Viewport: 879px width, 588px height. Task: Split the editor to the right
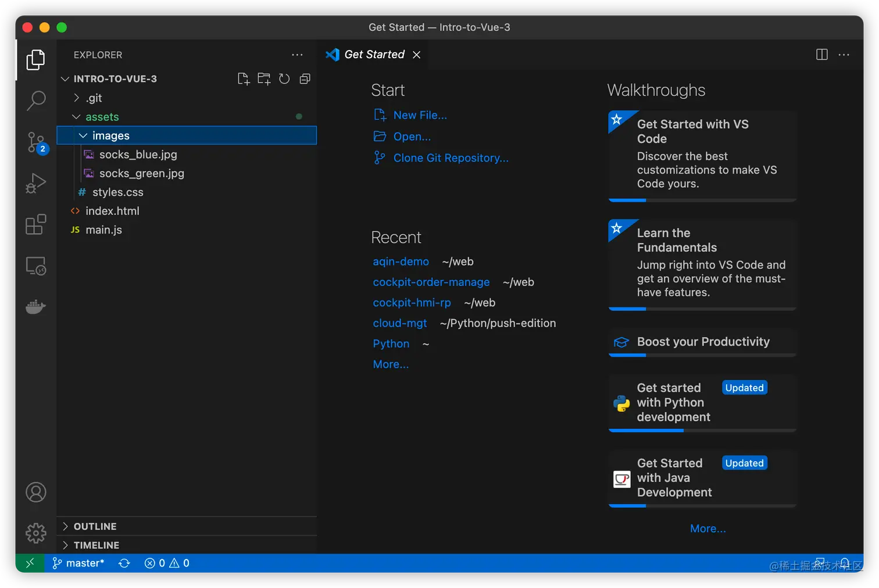click(822, 55)
